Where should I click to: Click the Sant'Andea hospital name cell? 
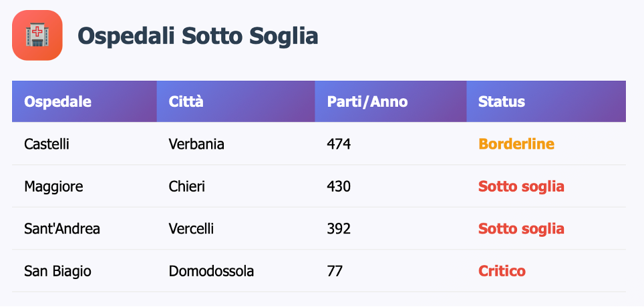point(62,229)
